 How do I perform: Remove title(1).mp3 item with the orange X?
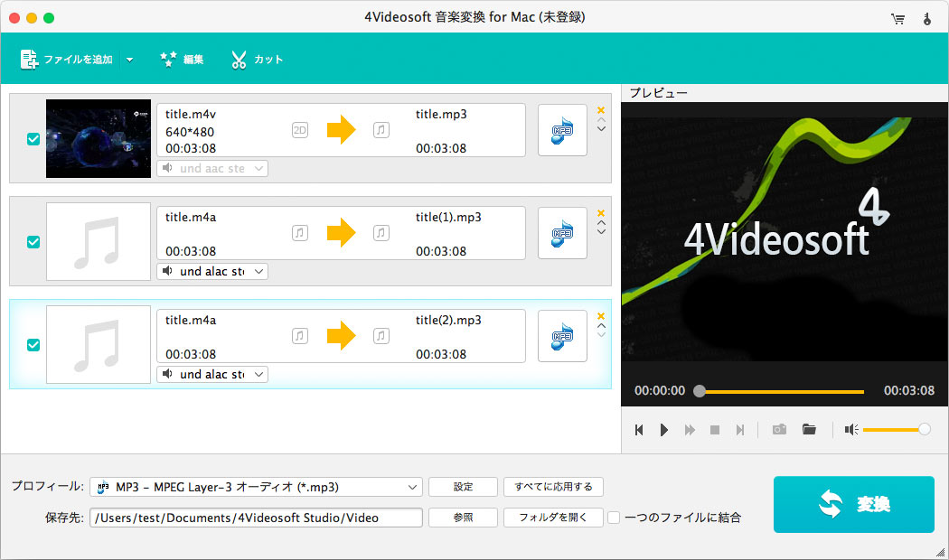[601, 213]
